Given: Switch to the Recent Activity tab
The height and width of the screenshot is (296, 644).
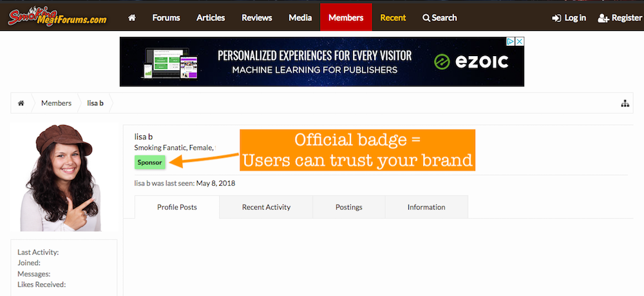Looking at the screenshot, I should tap(266, 207).
